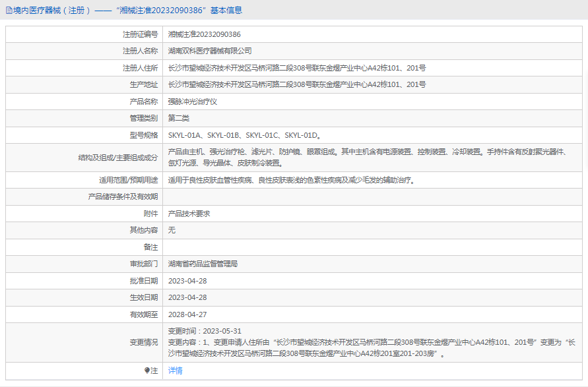This screenshot has width=588, height=387.
Task: Select registration number value 湘械注准20232090386
Action: point(205,34)
